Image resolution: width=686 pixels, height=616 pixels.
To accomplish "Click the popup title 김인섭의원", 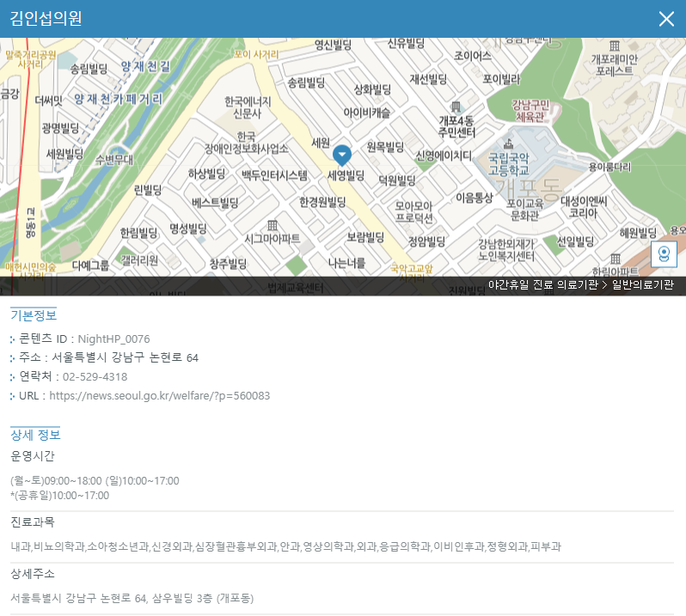I will click(x=46, y=18).
